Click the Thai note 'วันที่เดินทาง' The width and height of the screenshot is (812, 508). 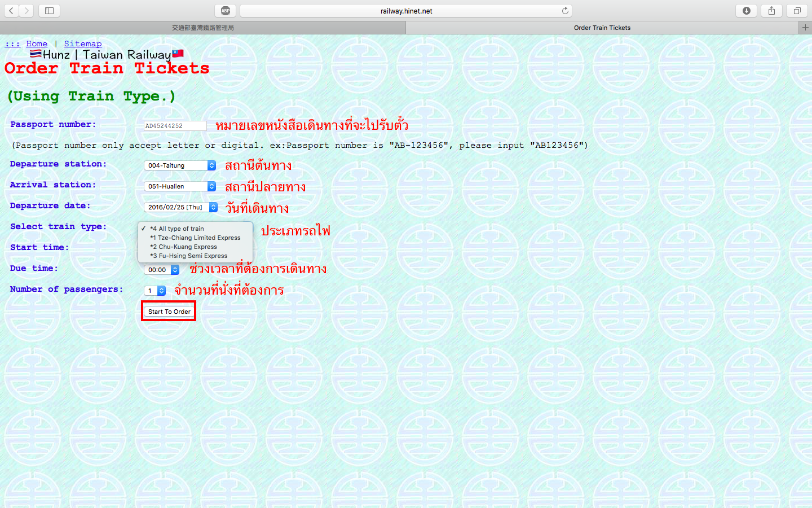click(x=257, y=208)
